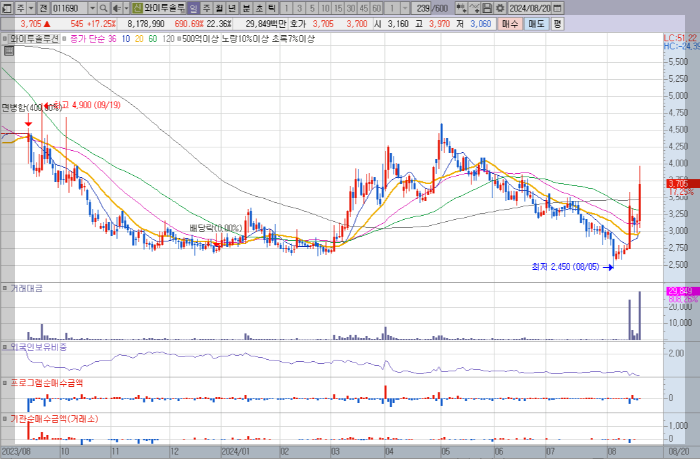Open the dropdown arrow beside speaker icon
700x459 pixels.
[126, 8]
